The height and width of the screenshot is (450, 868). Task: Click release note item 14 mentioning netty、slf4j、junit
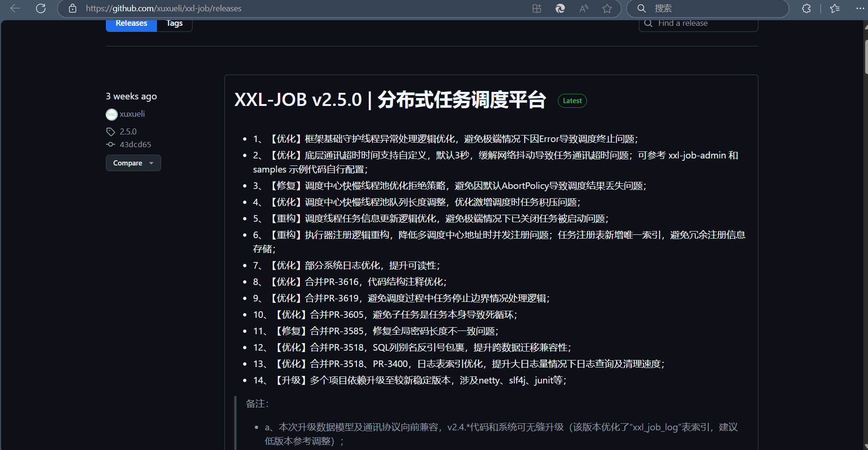pyautogui.click(x=410, y=380)
